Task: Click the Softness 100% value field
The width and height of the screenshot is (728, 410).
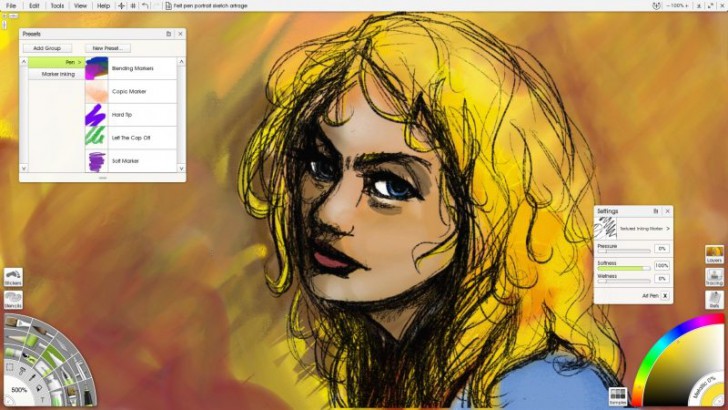Action: point(662,266)
